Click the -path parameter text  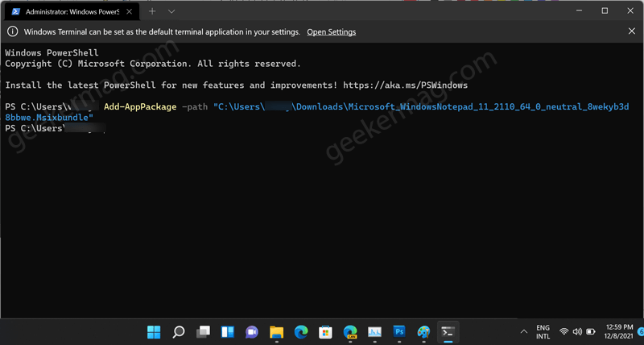click(x=195, y=107)
